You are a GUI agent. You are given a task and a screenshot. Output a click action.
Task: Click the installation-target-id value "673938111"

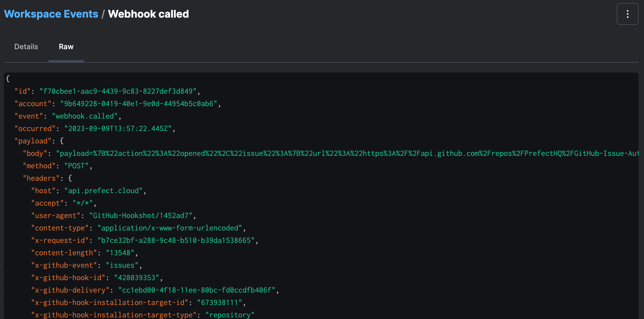(220, 302)
